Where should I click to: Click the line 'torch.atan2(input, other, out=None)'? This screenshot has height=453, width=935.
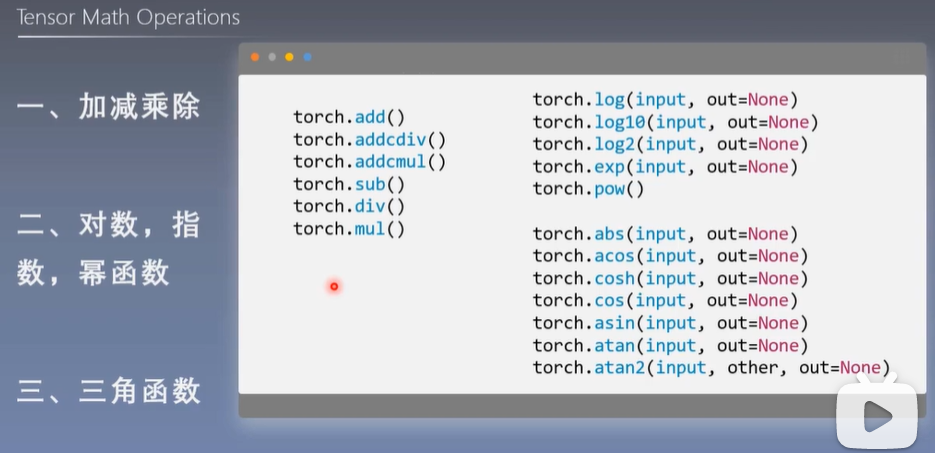point(711,368)
